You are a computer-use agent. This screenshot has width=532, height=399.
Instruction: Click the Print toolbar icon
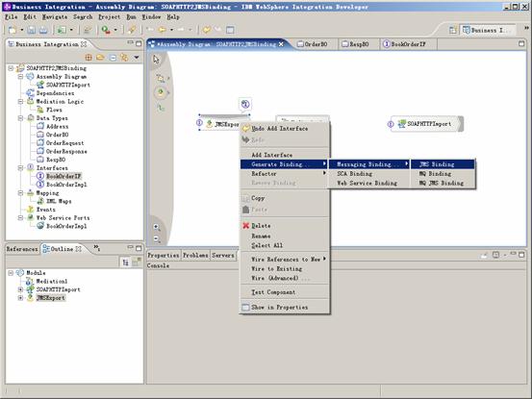coord(43,30)
